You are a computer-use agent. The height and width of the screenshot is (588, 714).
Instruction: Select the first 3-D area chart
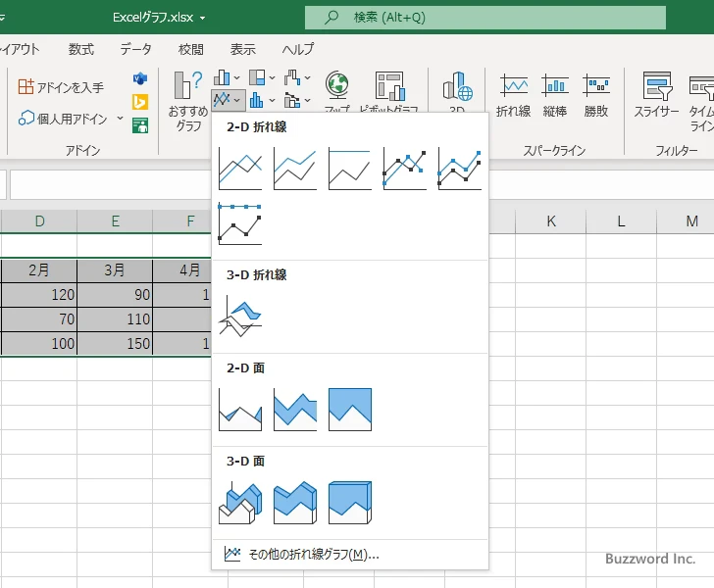[x=240, y=502]
